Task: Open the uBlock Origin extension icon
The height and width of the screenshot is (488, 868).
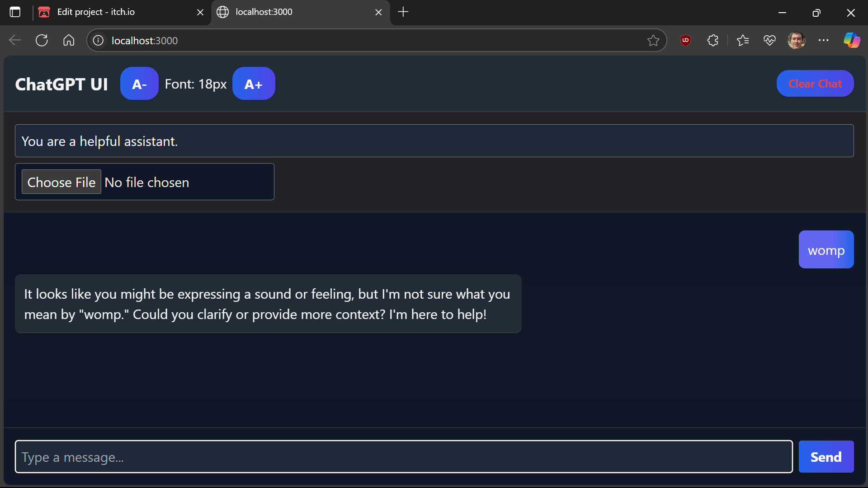Action: [x=685, y=40]
